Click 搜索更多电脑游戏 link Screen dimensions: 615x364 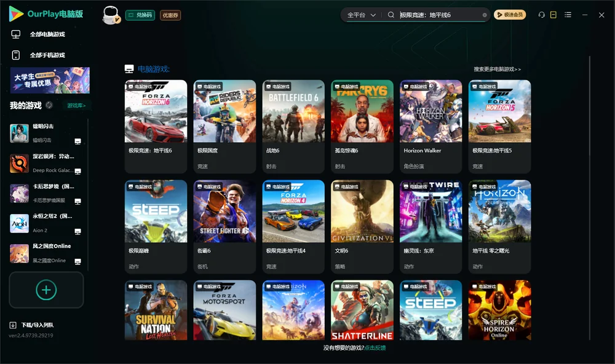[497, 69]
